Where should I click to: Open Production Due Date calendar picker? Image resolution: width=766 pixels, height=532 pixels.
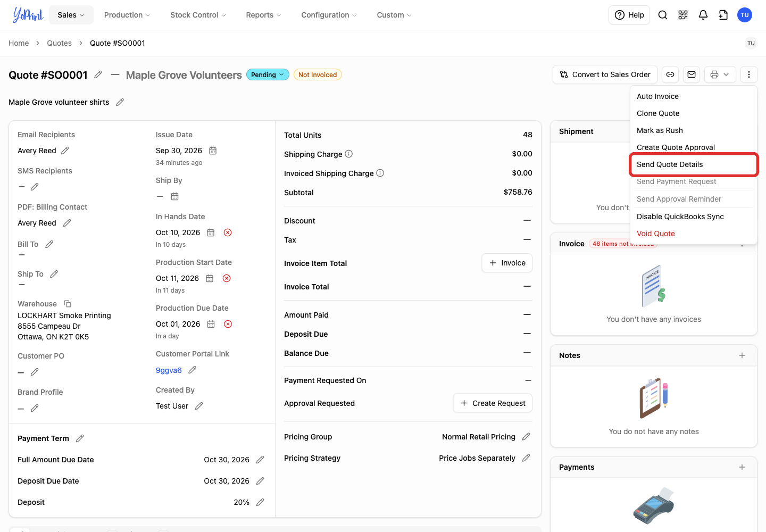[211, 324]
